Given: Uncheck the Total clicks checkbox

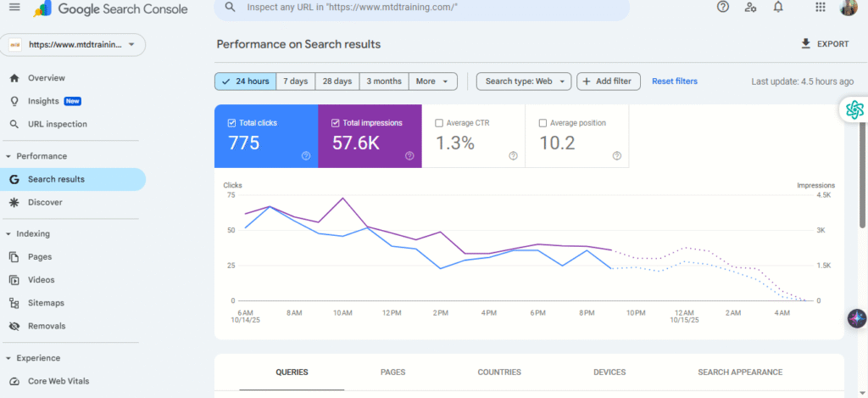Looking at the screenshot, I should [232, 123].
